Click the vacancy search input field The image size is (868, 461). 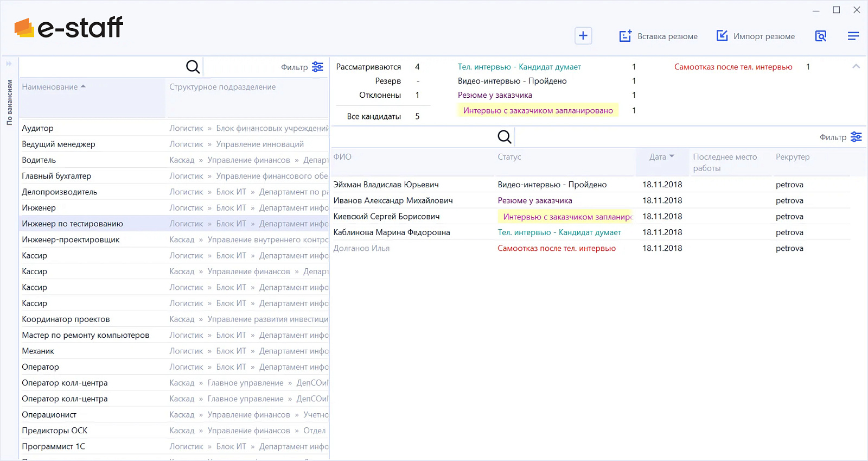(x=102, y=67)
